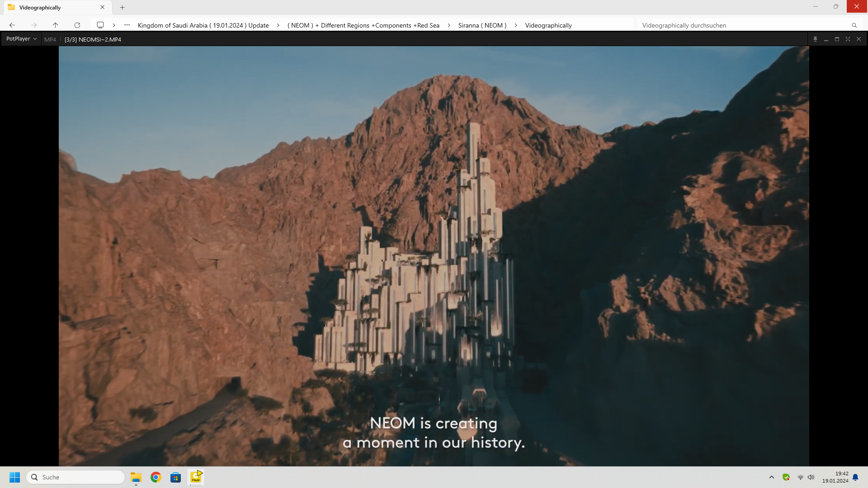The image size is (868, 488).
Task: Open Microsoft Store from taskbar
Action: coord(176,477)
